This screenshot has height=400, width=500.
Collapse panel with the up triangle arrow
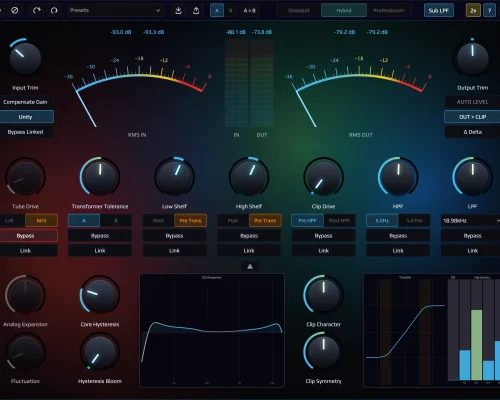[x=250, y=266]
